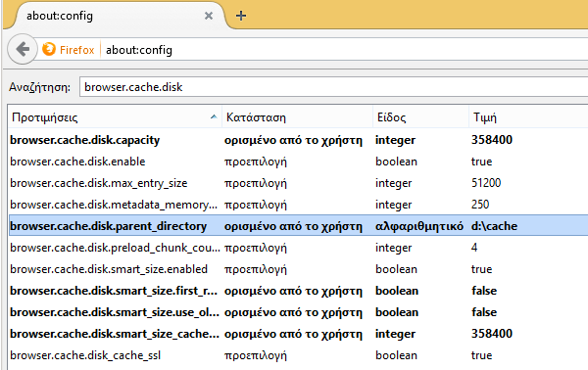Open a new tab with plus button

pos(241,16)
